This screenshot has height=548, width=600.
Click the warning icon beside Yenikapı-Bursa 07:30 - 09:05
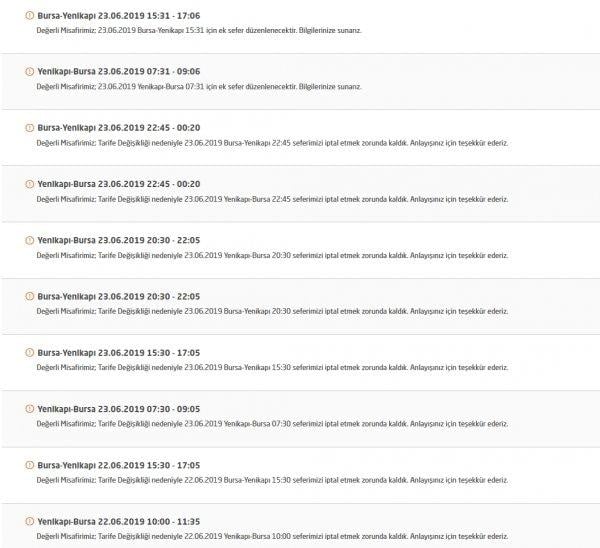[27, 409]
